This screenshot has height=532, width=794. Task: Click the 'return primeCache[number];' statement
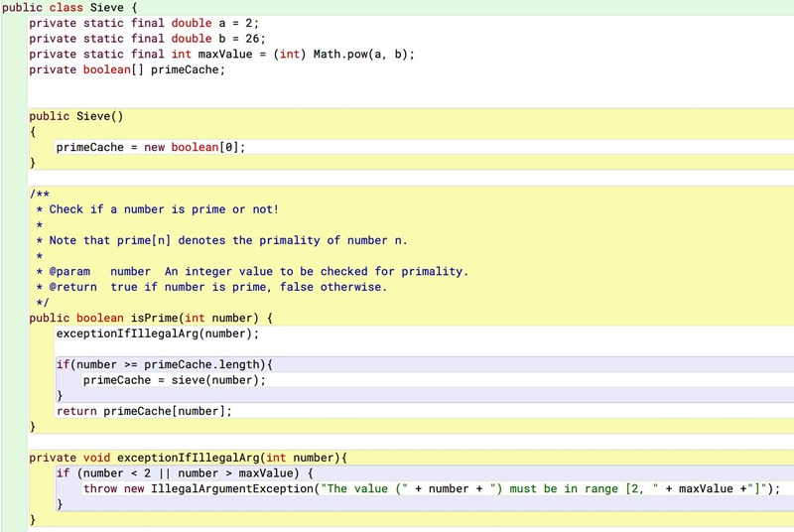[147, 411]
